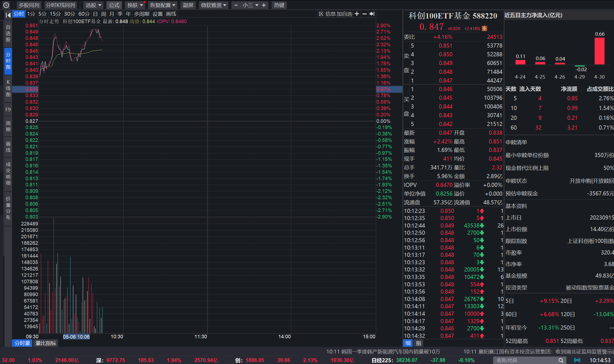
Task: Open 自选股 from left sidebar
Action: 8,33
